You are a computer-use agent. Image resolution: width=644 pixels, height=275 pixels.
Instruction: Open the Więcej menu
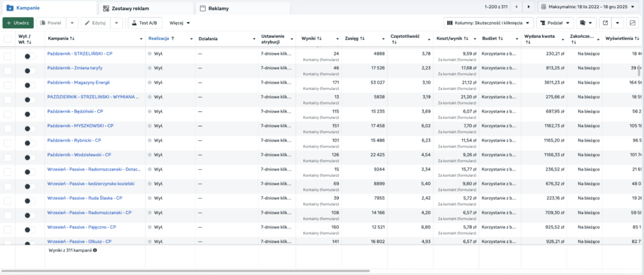click(x=179, y=23)
